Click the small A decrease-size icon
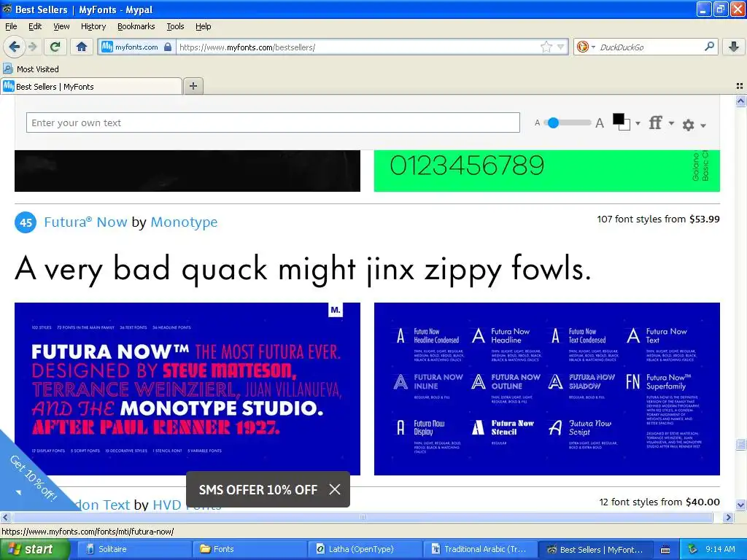Image resolution: width=747 pixels, height=560 pixels. [x=538, y=122]
